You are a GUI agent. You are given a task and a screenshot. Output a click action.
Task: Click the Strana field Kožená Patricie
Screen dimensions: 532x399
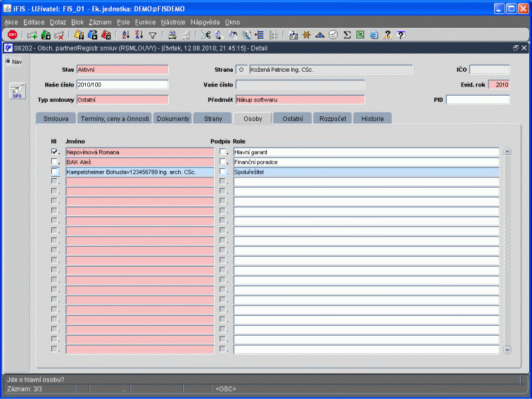click(331, 70)
